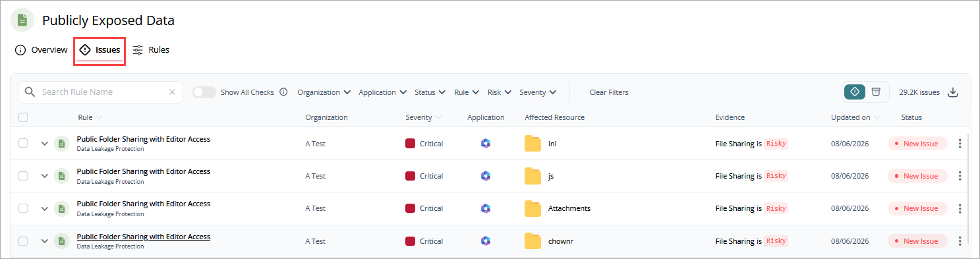Viewport: 980px width, 259px height.
Task: Click the rule document icon in js row
Action: click(x=61, y=176)
